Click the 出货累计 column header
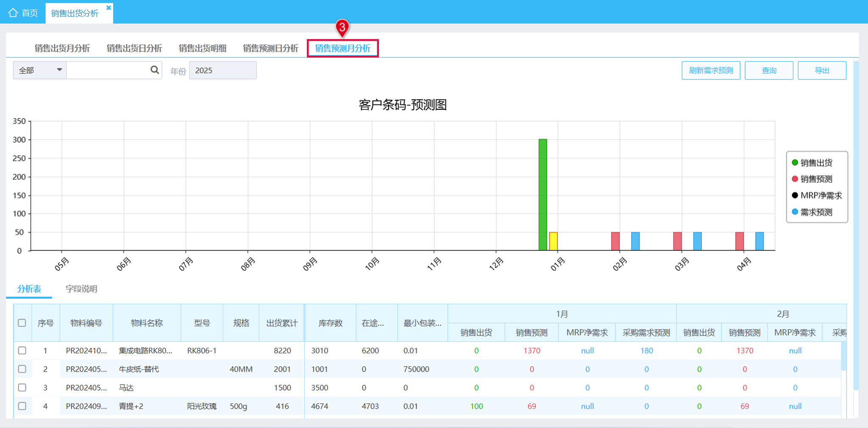868x428 pixels. point(282,323)
